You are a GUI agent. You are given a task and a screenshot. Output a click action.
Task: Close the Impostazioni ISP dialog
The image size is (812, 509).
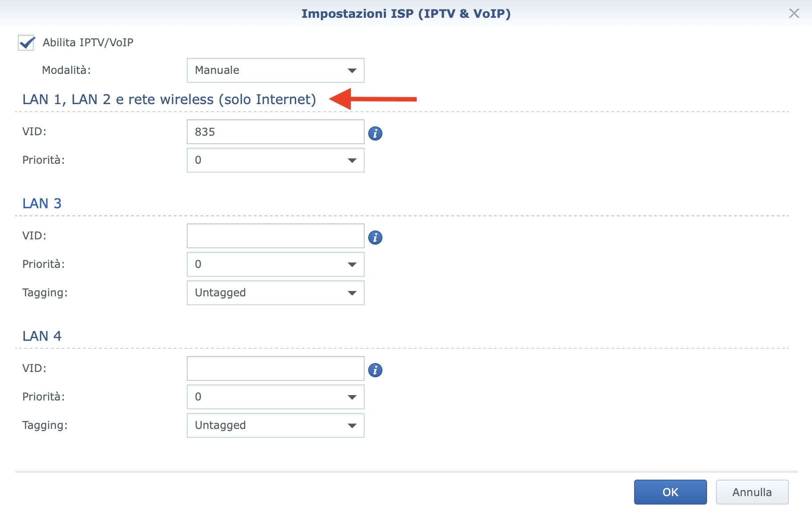pos(794,13)
